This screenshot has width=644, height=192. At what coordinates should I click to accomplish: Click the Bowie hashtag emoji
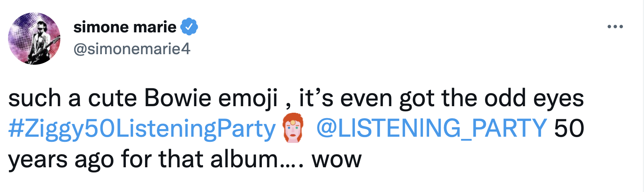tap(293, 129)
